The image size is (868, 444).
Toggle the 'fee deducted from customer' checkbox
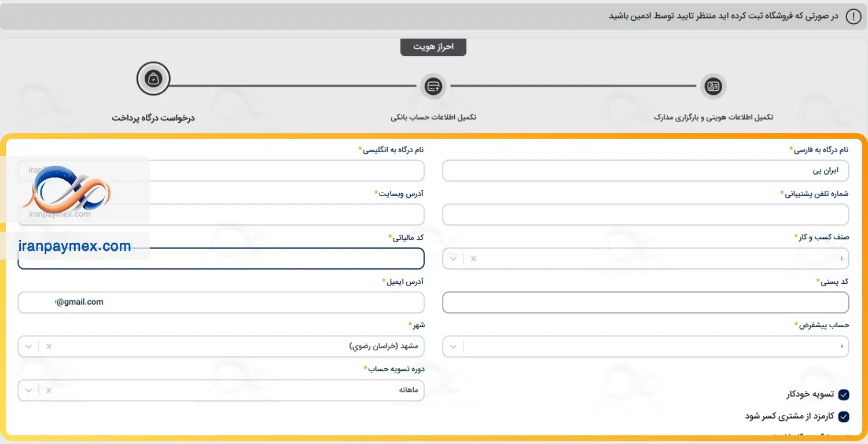click(x=844, y=416)
